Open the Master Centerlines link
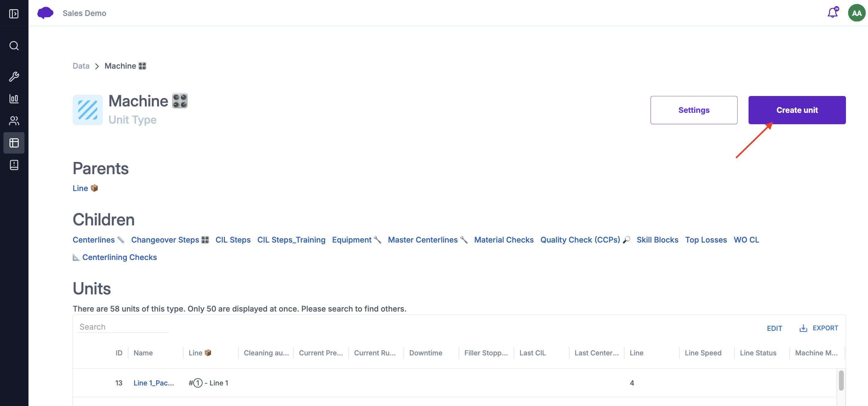This screenshot has height=406, width=868. [x=428, y=239]
